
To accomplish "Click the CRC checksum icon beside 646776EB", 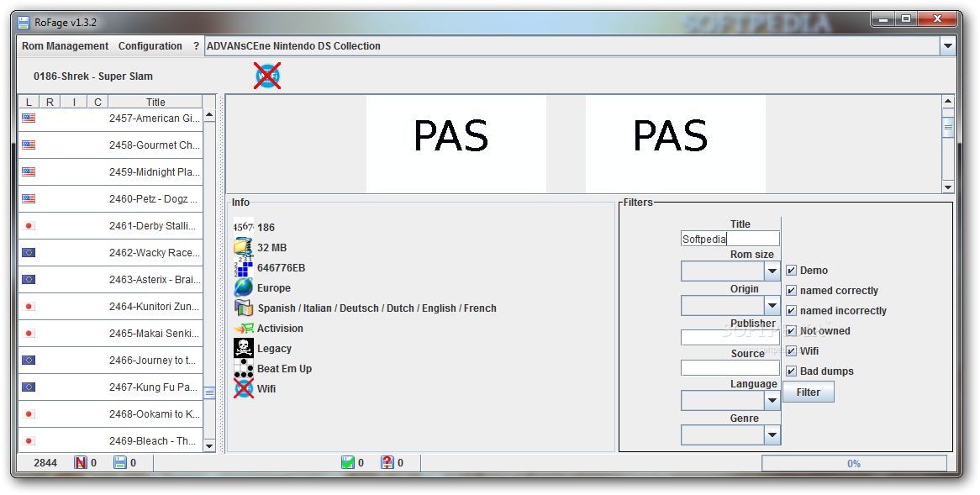I will (x=243, y=267).
